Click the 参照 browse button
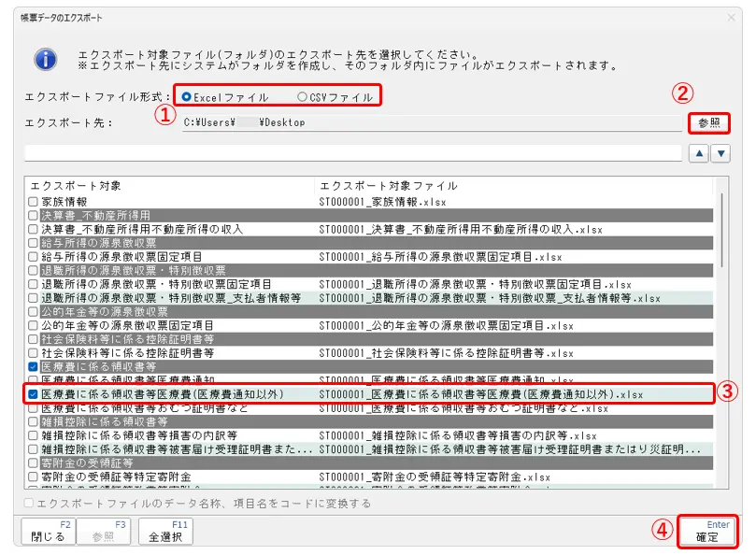The width and height of the screenshot is (756, 555). [x=709, y=122]
